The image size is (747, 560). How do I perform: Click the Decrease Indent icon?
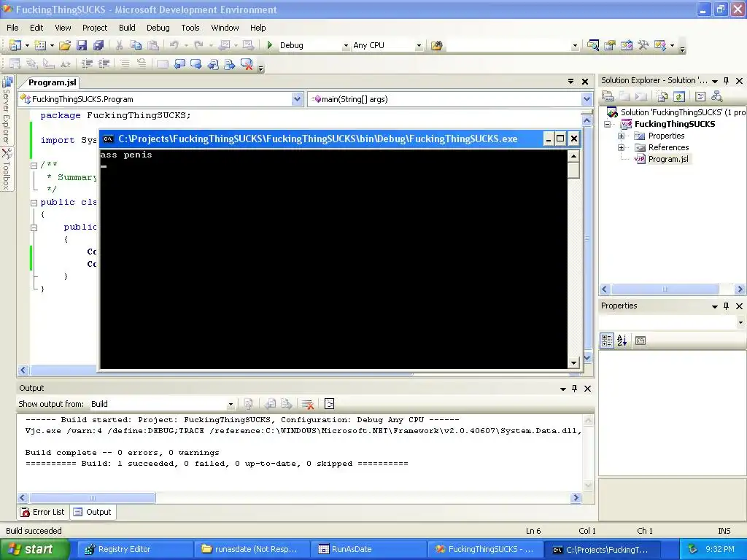(87, 64)
